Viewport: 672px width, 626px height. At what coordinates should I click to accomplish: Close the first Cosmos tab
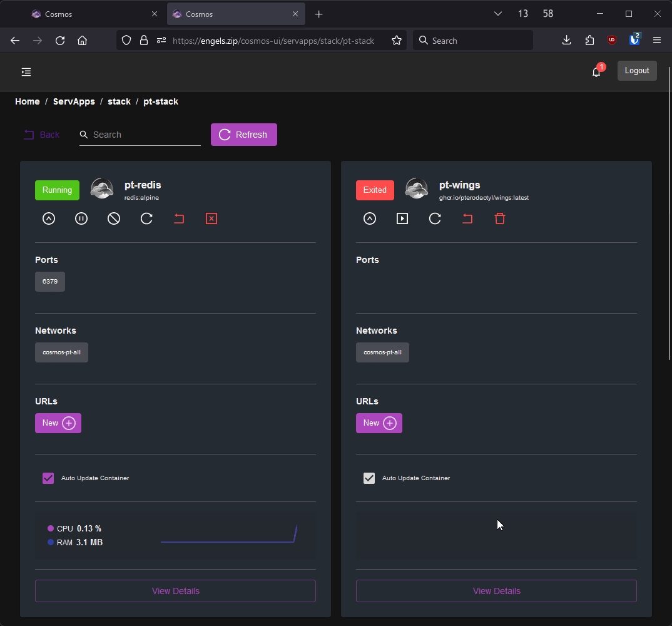155,14
